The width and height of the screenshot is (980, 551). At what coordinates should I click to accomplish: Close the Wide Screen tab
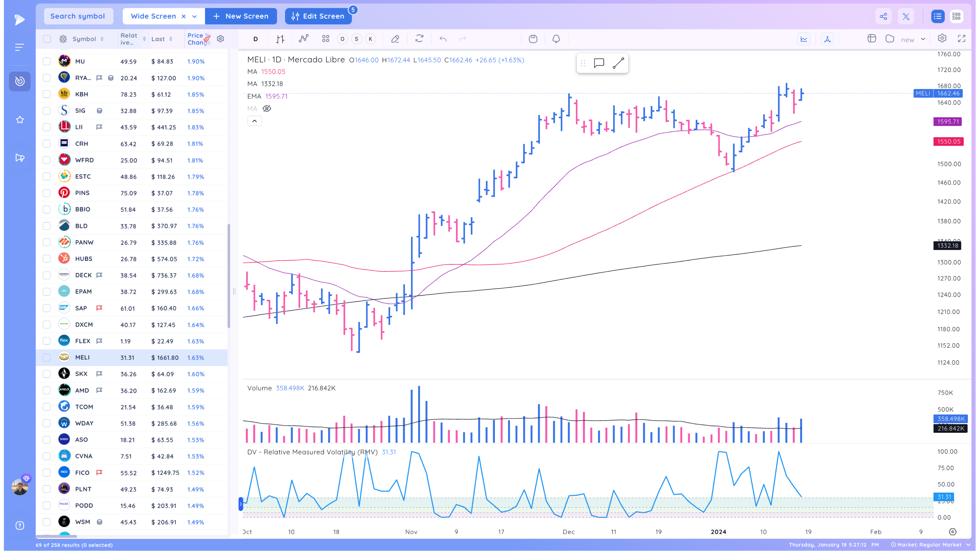pyautogui.click(x=183, y=16)
